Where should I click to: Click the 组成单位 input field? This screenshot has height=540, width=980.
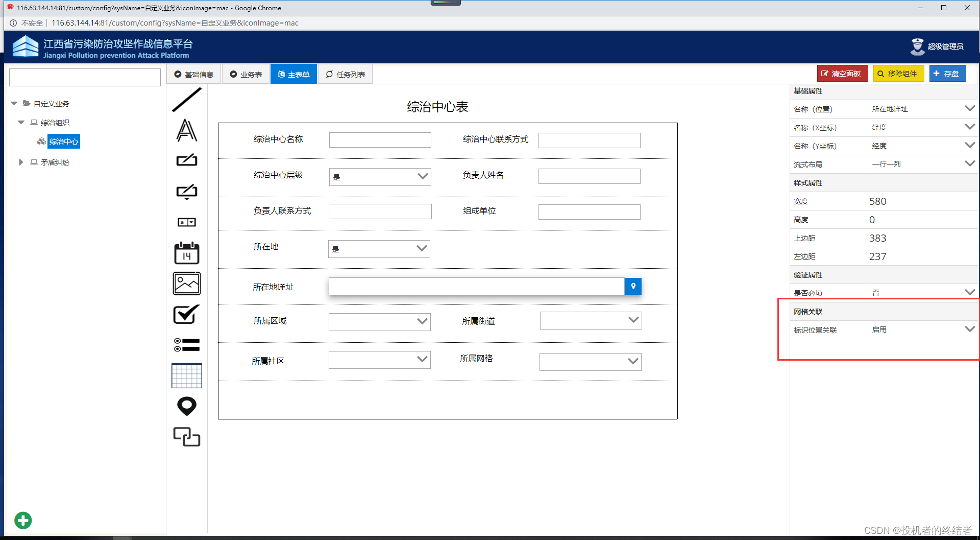589,212
